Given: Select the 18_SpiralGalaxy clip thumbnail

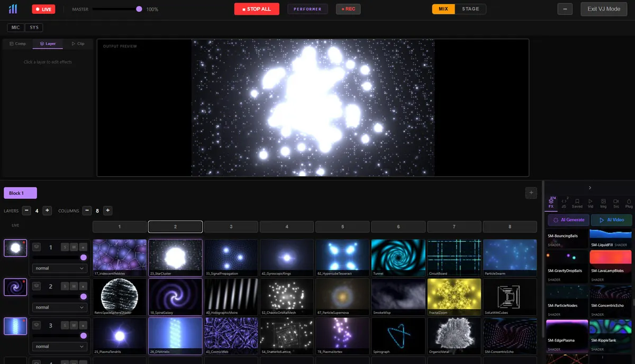Looking at the screenshot, I should pyautogui.click(x=175, y=296).
